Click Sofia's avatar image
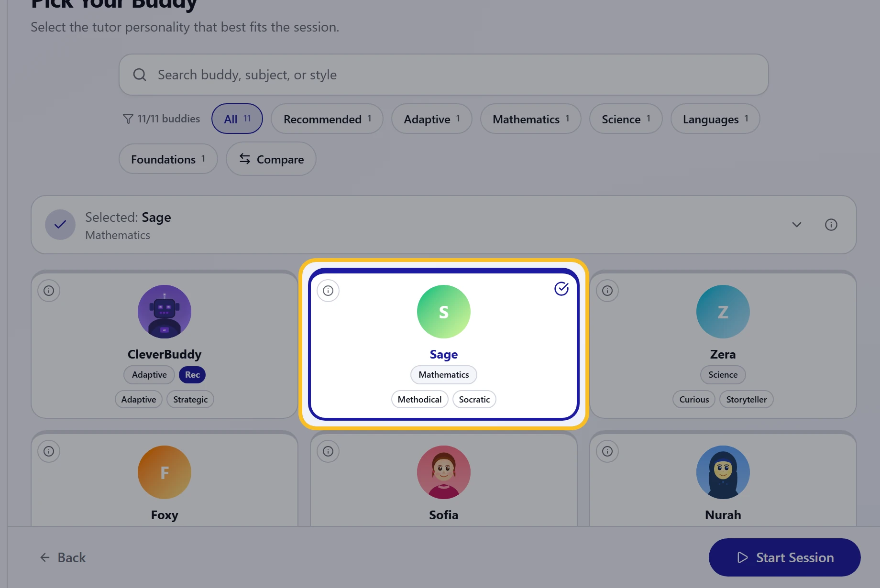 (x=444, y=472)
